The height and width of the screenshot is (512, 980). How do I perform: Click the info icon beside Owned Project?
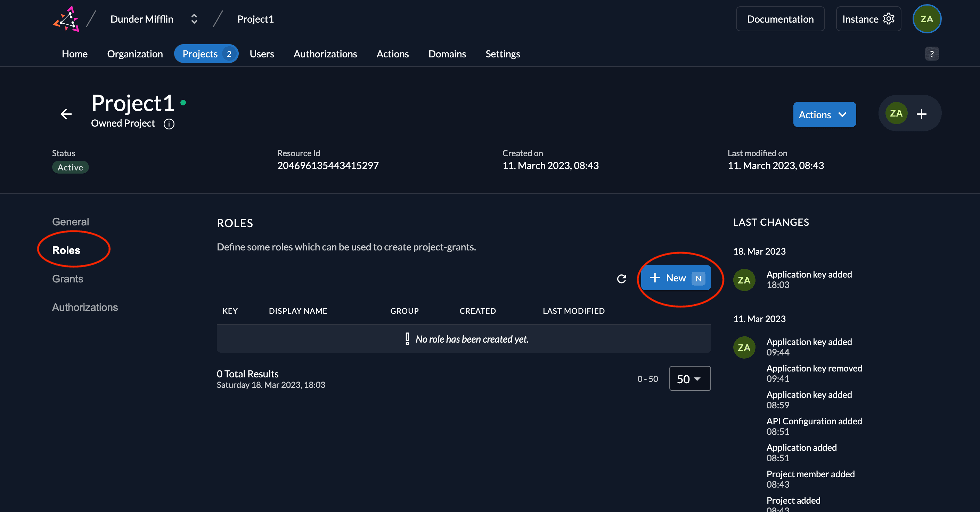tap(169, 124)
